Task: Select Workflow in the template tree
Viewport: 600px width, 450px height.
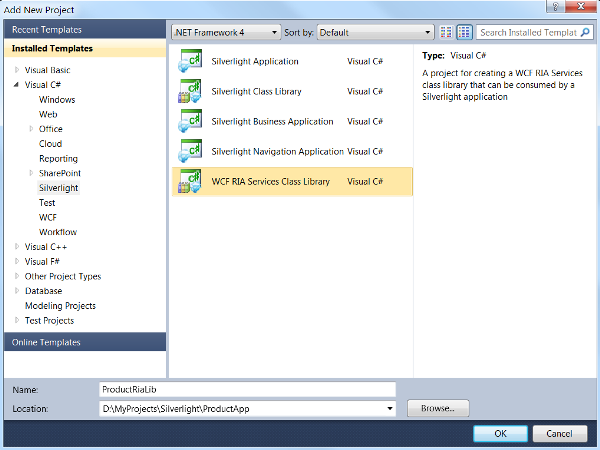Action: point(58,232)
